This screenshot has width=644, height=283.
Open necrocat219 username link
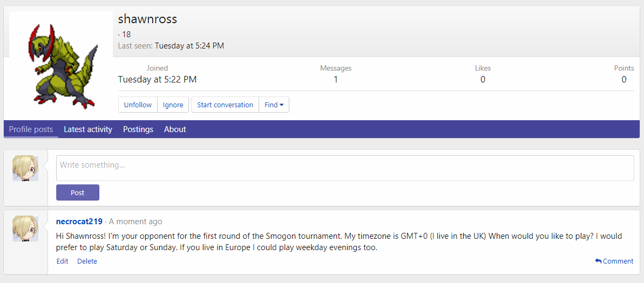pyautogui.click(x=79, y=222)
